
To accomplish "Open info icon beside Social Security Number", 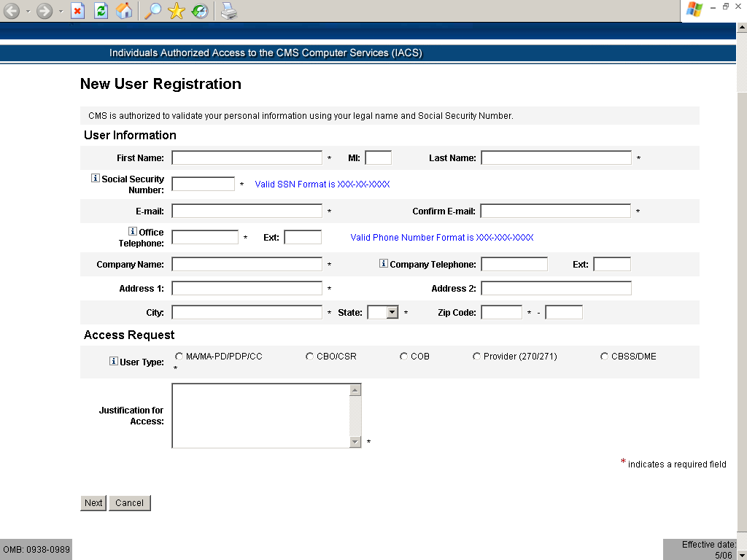I will [x=96, y=178].
